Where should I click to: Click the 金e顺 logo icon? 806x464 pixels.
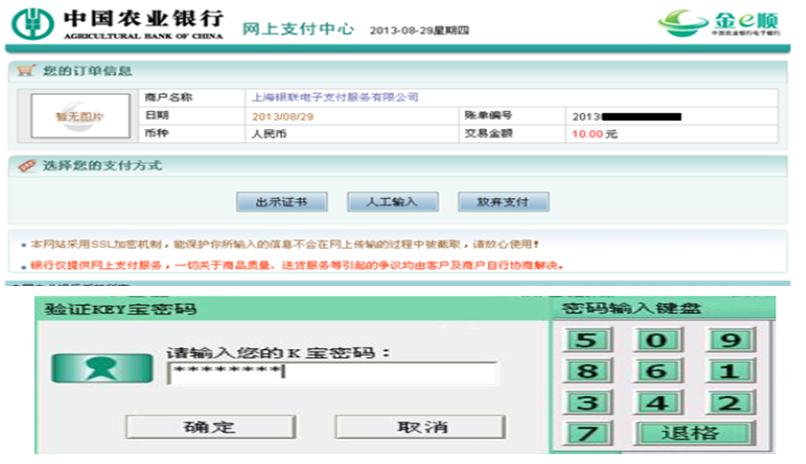pyautogui.click(x=686, y=23)
